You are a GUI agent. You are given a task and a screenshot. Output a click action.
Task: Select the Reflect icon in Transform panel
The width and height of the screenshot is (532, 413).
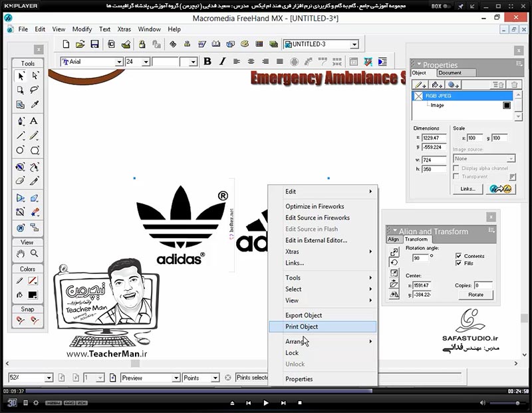(x=394, y=295)
